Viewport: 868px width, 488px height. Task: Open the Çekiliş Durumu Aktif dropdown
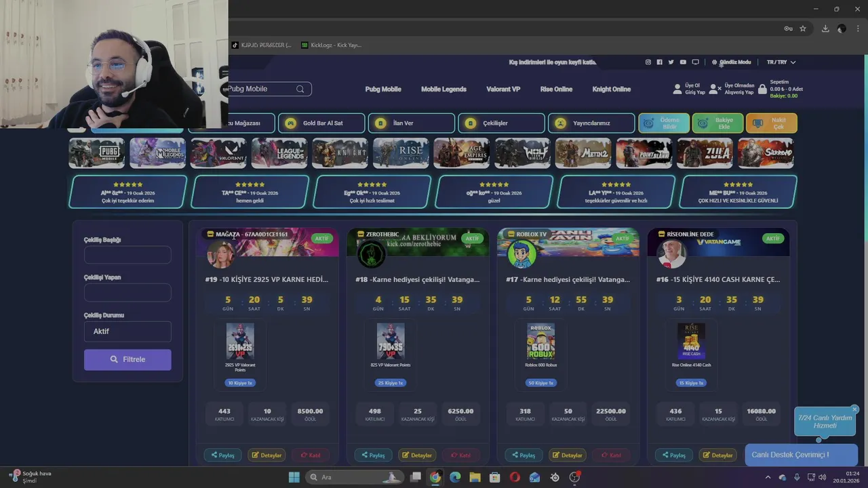[x=127, y=331]
